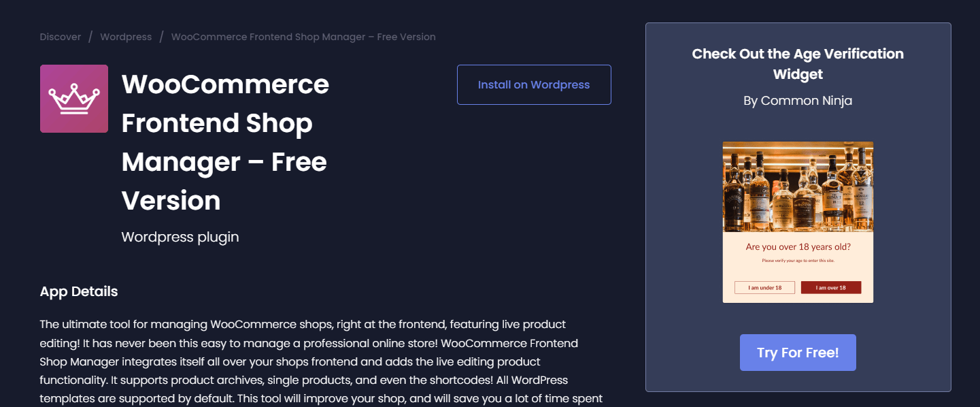Click the 'WooCommerce Frontend Shop Manager' page title
The image size is (980, 407).
[x=224, y=142]
